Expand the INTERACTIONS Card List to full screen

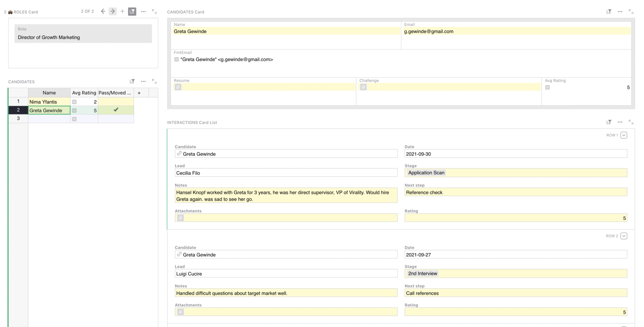pos(631,122)
